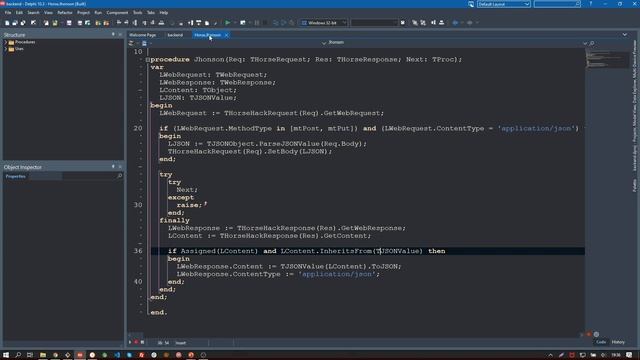Close the Horse.Jhonson editor tab
Image resolution: width=640 pixels, height=360 pixels.
tap(227, 35)
